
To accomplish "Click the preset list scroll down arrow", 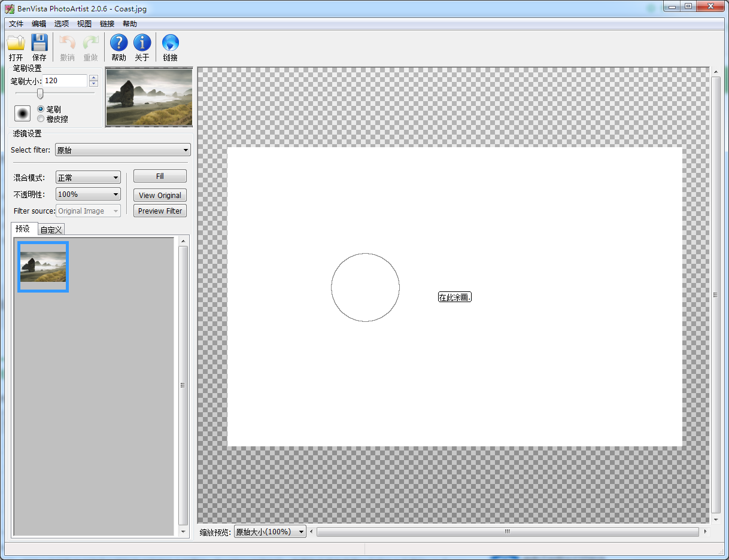I will point(183,531).
